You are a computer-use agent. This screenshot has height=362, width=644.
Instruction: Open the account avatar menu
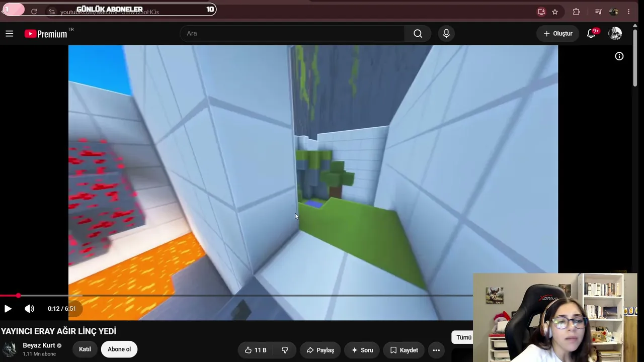615,34
